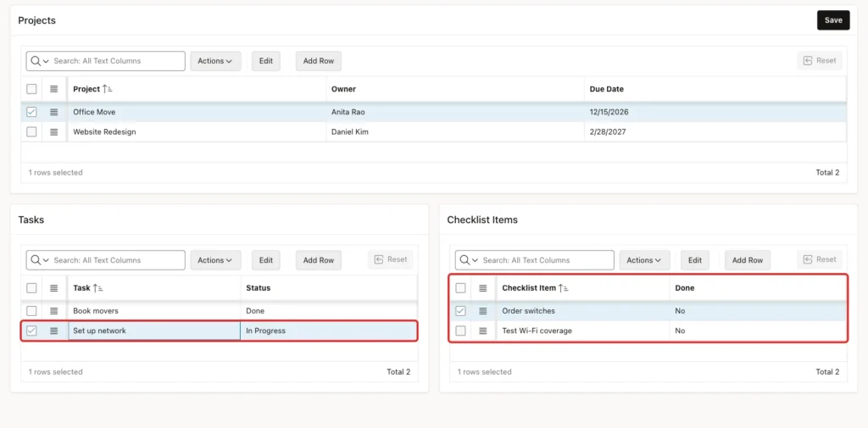Click Add Row in Checklist Items toolbar
The height and width of the screenshot is (428, 868).
click(748, 260)
